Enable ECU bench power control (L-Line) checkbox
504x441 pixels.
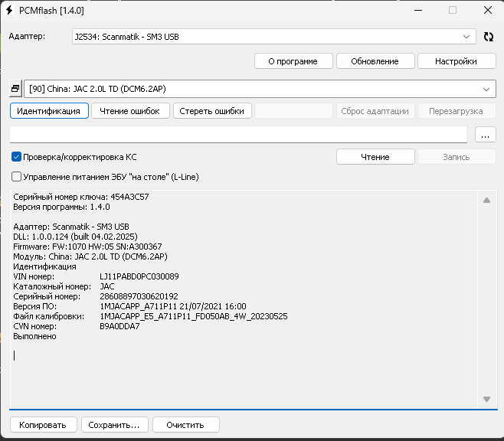tap(17, 177)
